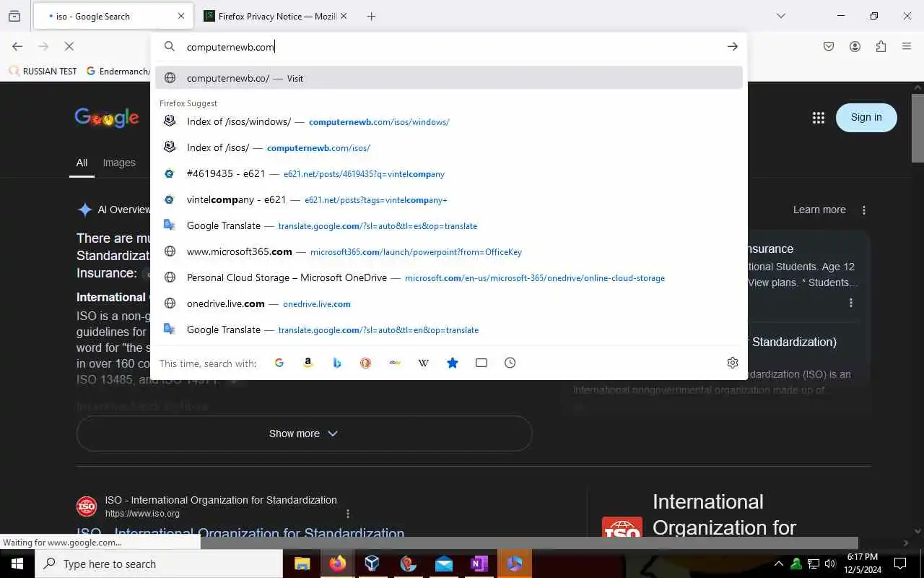
Task: Click the vertical page scrollbar
Action: (x=918, y=129)
